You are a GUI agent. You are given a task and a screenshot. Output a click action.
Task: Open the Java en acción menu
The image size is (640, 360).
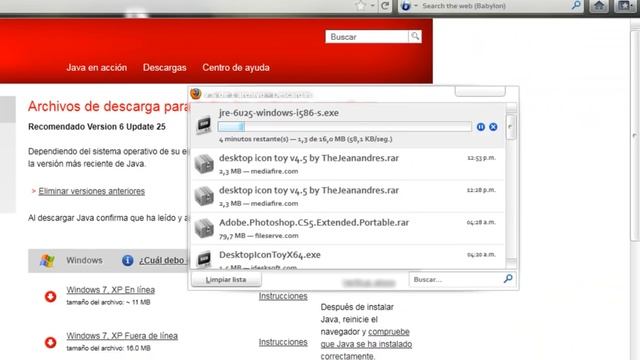pos(97,68)
